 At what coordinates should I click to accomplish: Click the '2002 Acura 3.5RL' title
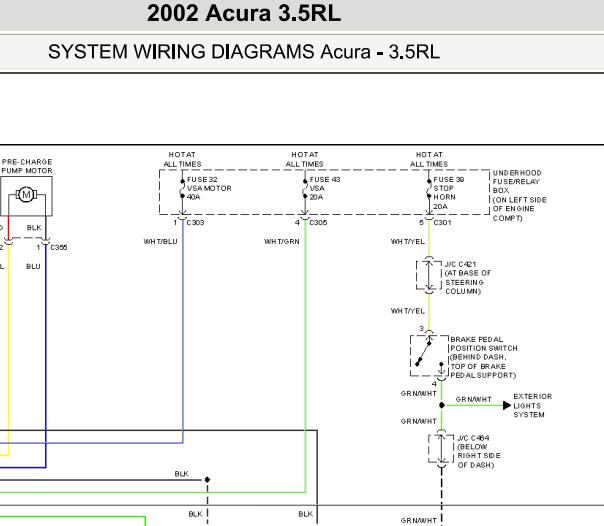[x=244, y=13]
